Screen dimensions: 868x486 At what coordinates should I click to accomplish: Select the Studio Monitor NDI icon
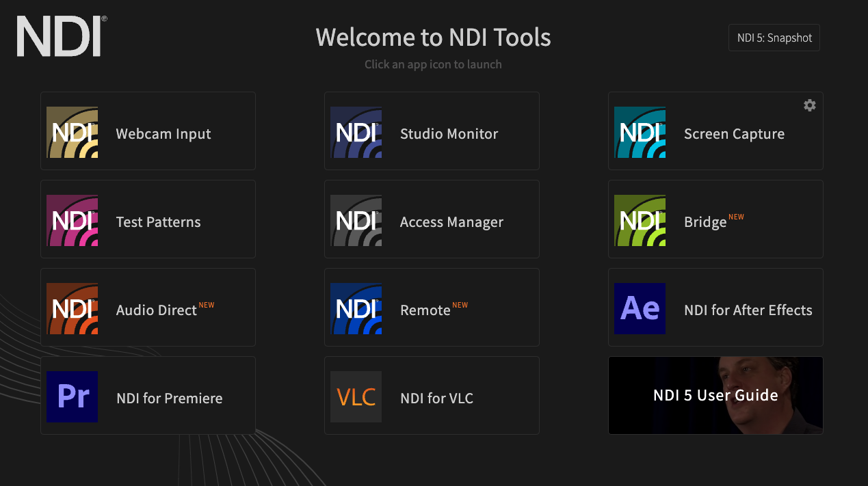(356, 131)
